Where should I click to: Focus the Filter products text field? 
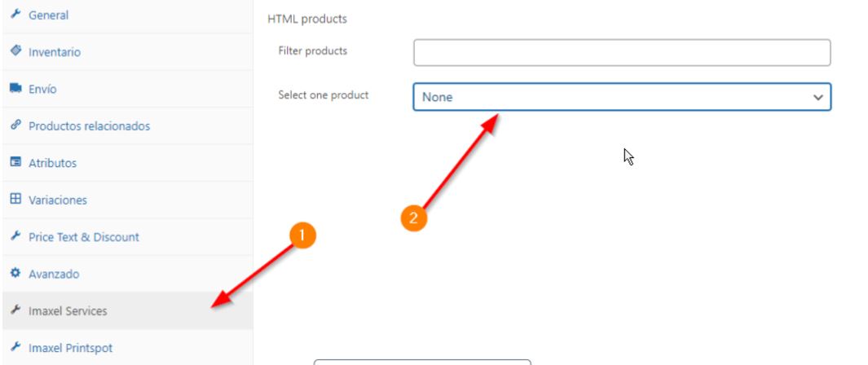coord(621,52)
